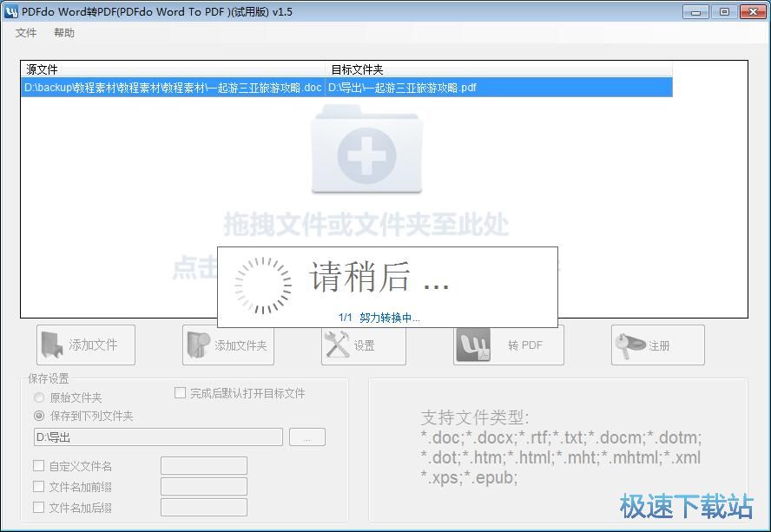Click the ... browse button beside output path
Viewport: 771px width, 532px height.
(306, 437)
